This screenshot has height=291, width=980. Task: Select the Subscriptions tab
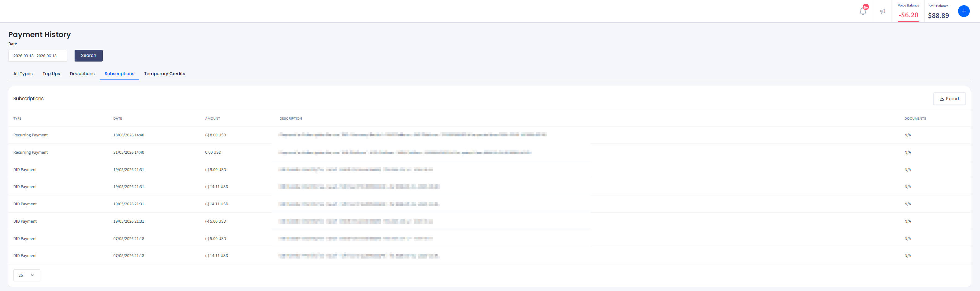coord(119,74)
